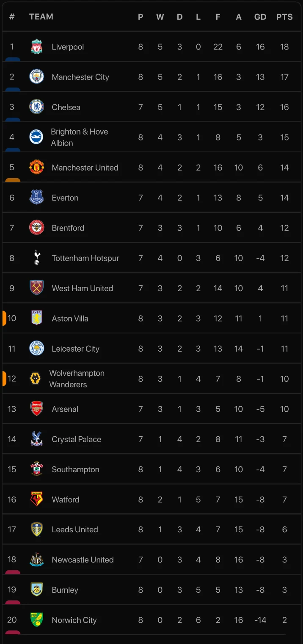Click the Everton club badge

click(37, 198)
